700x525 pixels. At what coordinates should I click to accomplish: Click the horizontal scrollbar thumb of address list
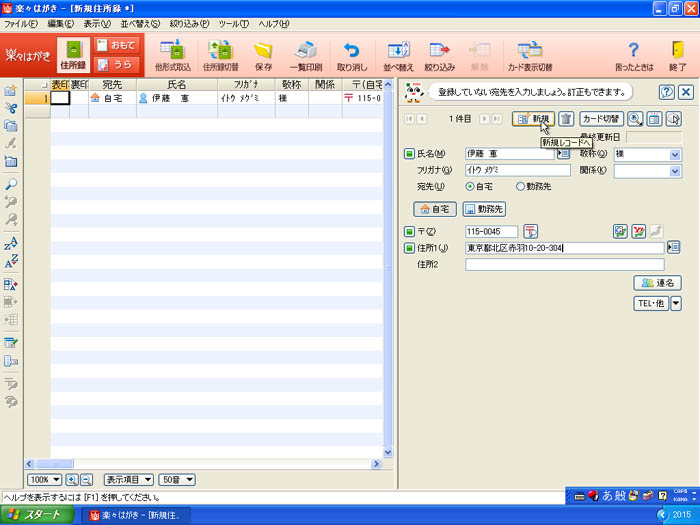click(x=55, y=464)
